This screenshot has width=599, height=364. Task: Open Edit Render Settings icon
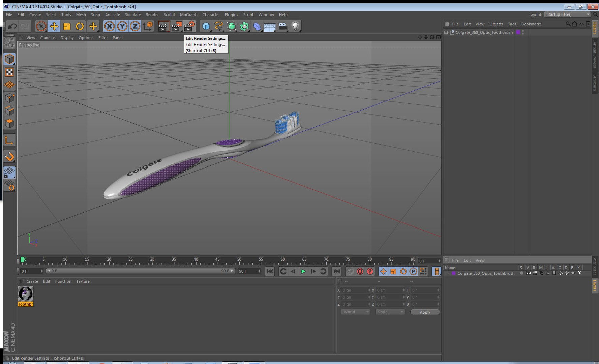[189, 26]
